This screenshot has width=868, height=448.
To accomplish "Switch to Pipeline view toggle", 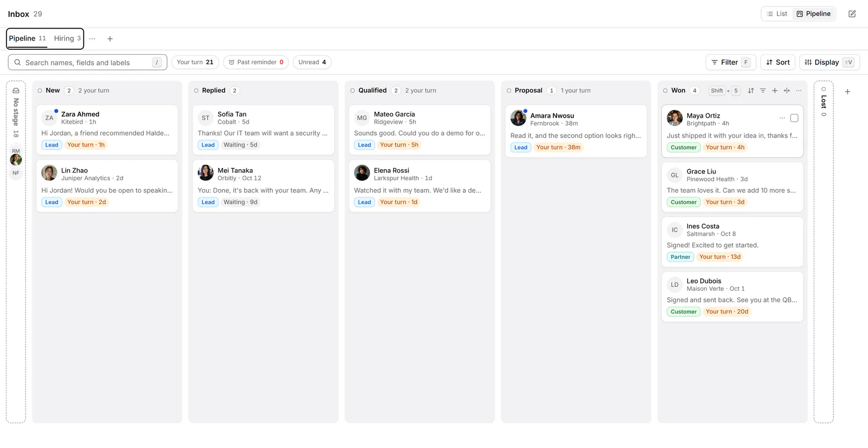I will (x=813, y=14).
